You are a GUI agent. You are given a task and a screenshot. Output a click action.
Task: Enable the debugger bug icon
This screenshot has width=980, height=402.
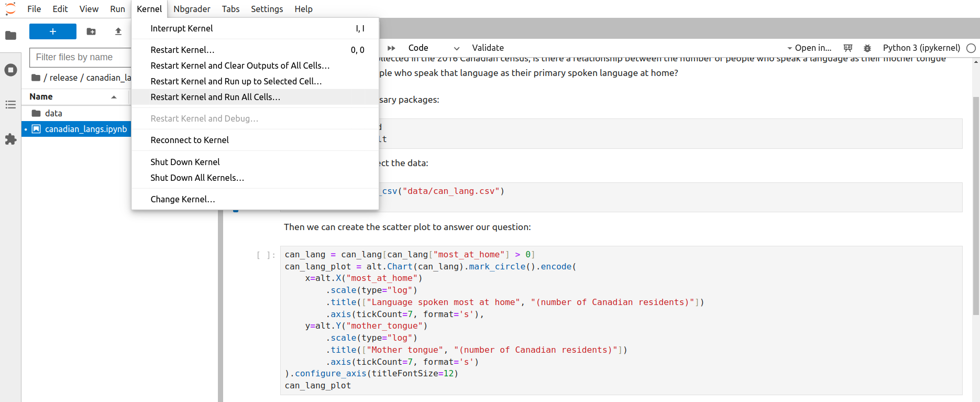click(867, 48)
